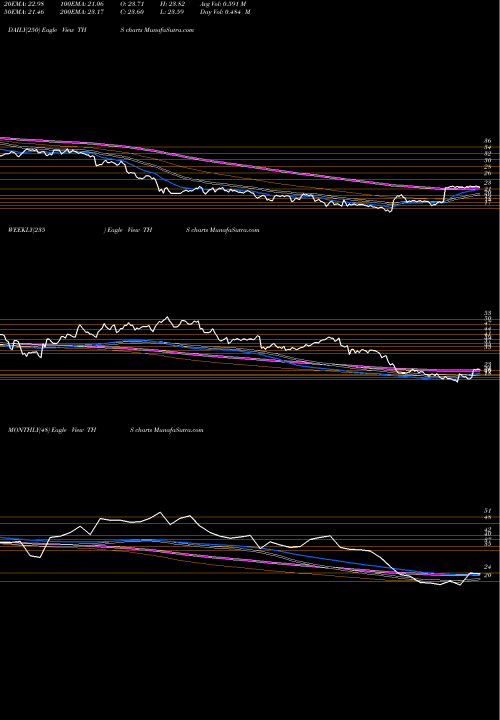This screenshot has width=500, height=720.
Task: Click the 20EMA value text
Action: (x=22, y=4)
